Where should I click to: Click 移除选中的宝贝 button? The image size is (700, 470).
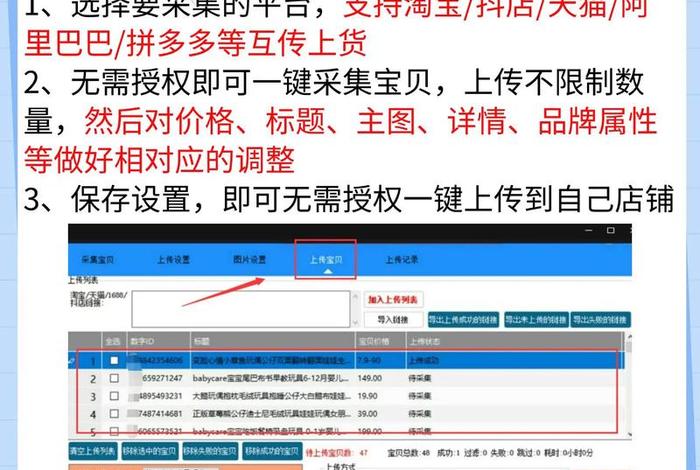click(x=150, y=451)
